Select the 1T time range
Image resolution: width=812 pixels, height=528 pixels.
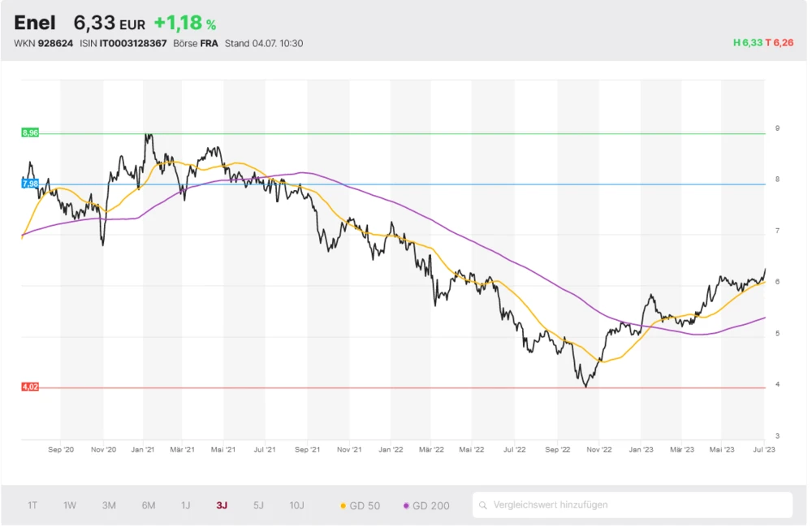point(32,505)
